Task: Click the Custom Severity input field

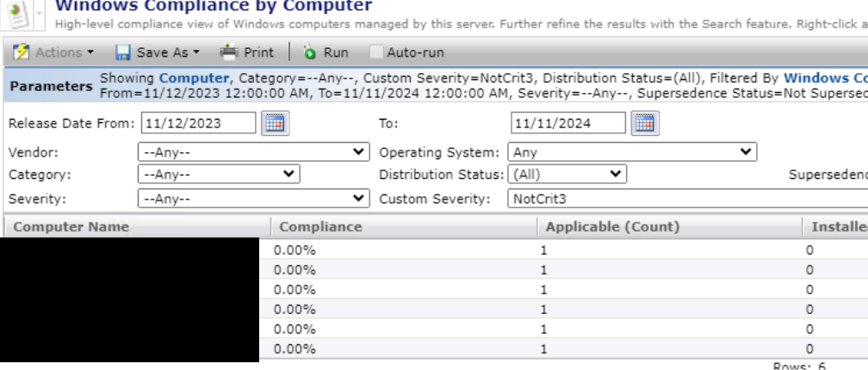Action: click(685, 199)
